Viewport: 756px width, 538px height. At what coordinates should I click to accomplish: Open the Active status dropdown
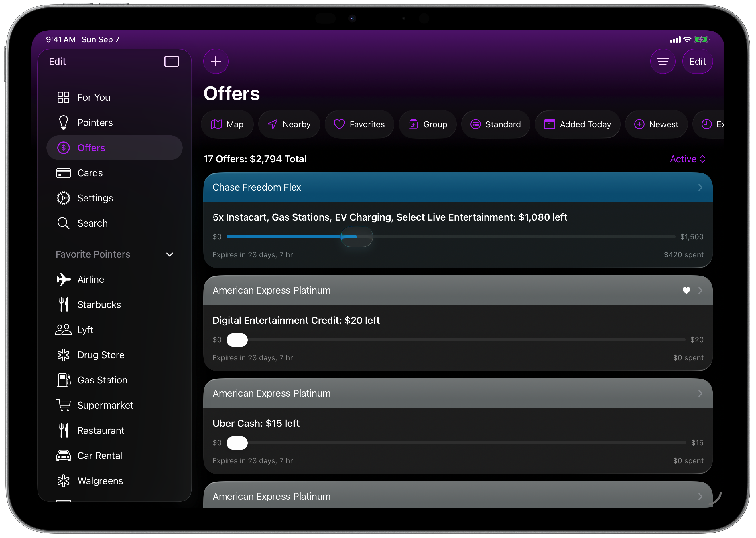(687, 159)
